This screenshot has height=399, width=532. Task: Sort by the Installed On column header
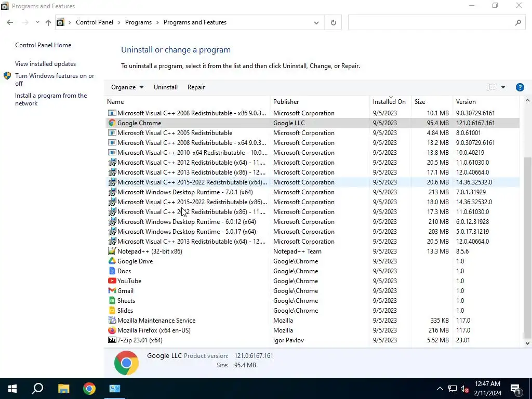pyautogui.click(x=390, y=101)
